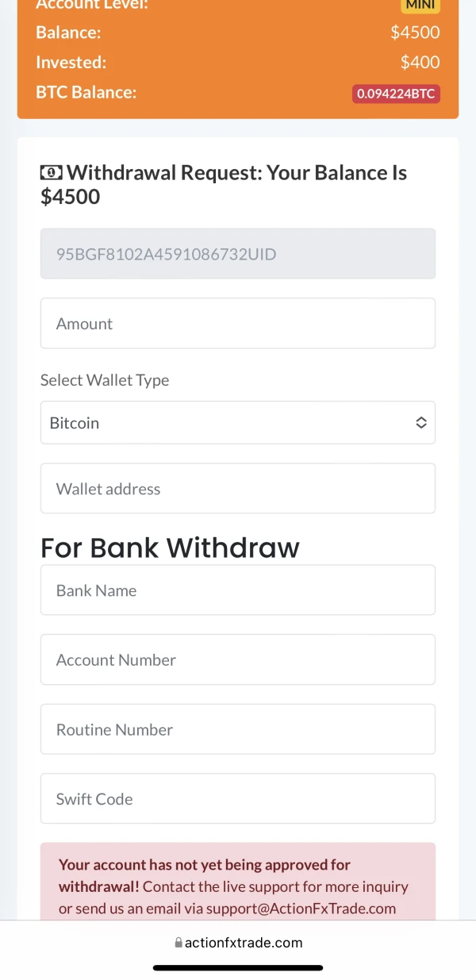This screenshot has width=476, height=980.
Task: Tap the lock icon in the address bar
Action: [178, 943]
